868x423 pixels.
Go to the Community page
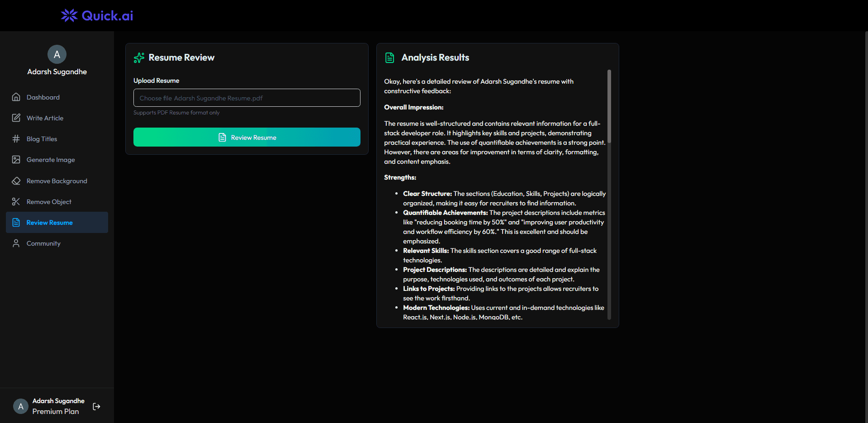click(x=43, y=243)
